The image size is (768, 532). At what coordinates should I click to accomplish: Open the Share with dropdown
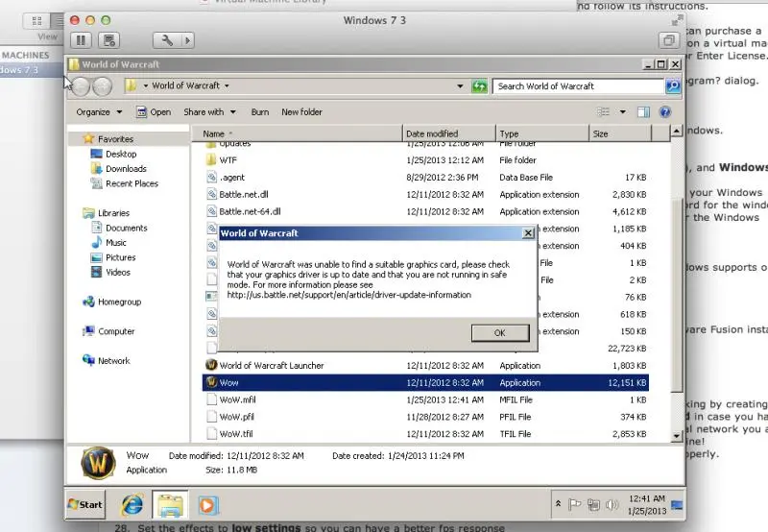coord(209,112)
